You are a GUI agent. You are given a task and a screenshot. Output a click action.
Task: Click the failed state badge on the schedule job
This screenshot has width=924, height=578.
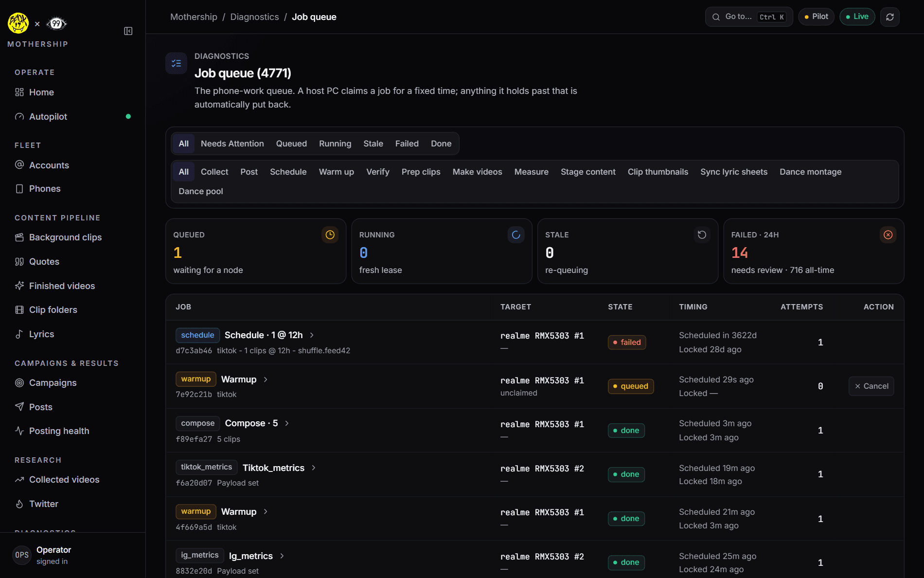click(x=627, y=343)
